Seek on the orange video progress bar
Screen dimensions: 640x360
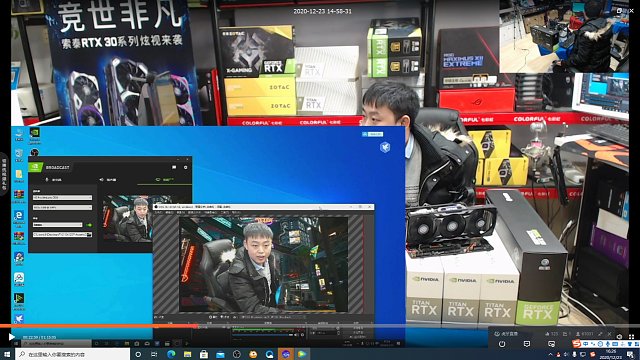point(99,326)
